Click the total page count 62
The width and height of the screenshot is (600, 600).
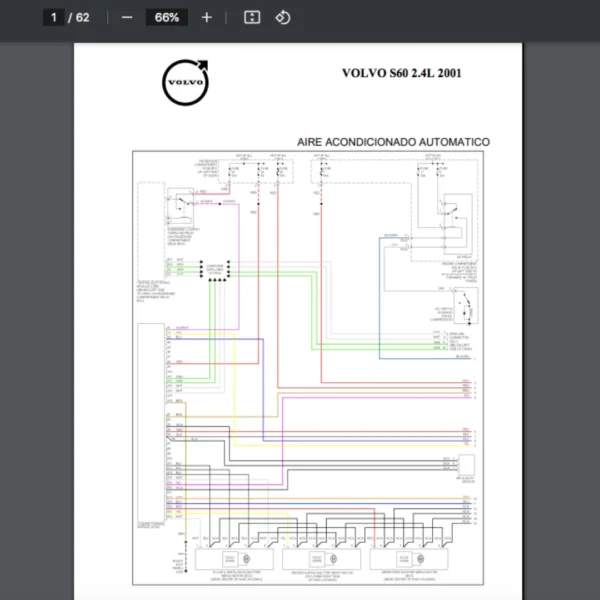click(82, 17)
